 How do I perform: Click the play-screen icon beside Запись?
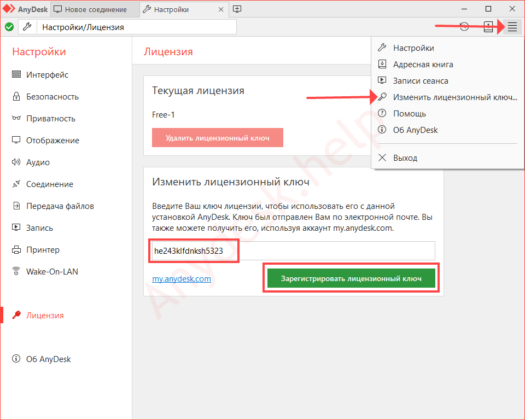[16, 227]
